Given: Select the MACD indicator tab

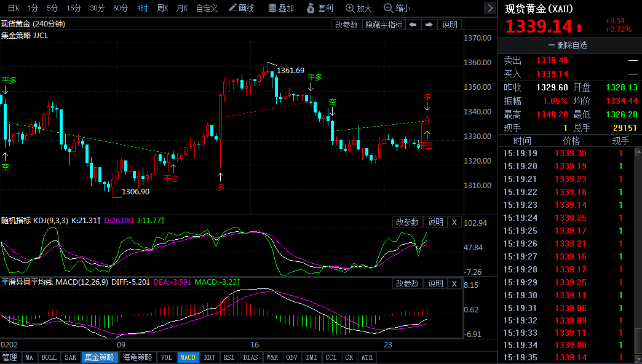Looking at the screenshot, I should point(188,357).
